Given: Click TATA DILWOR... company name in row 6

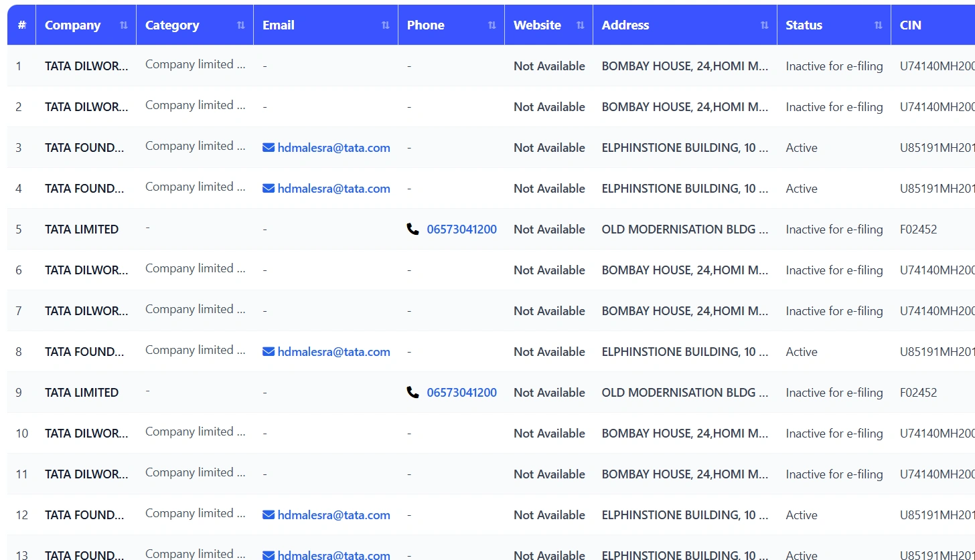Looking at the screenshot, I should pyautogui.click(x=86, y=270).
